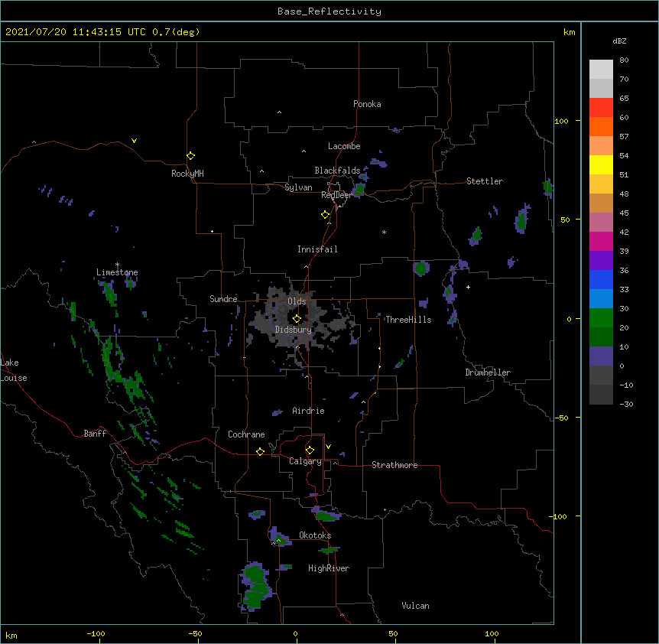
Task: Click the Stettler city label
Action: pyautogui.click(x=485, y=181)
